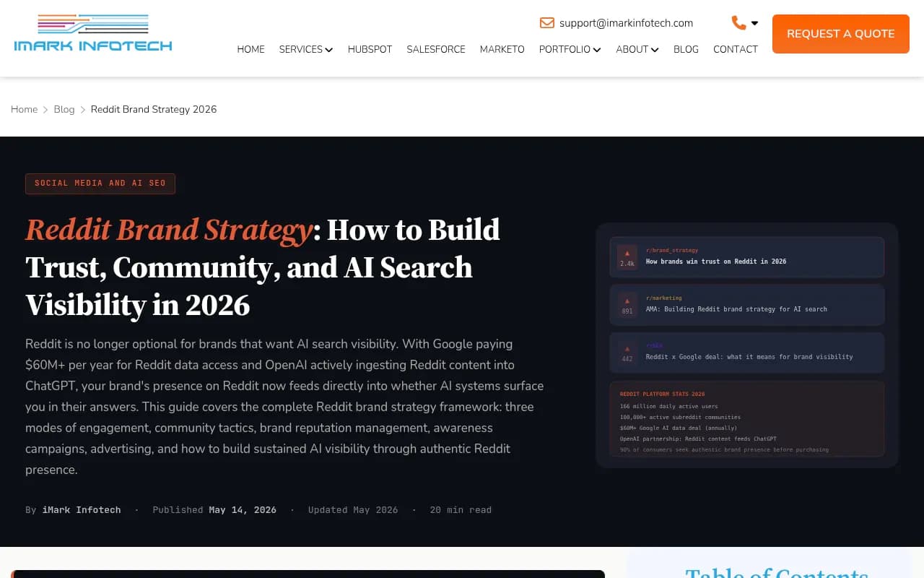924x578 pixels.
Task: Click the r/brand_strategy subreddit label
Action: click(x=672, y=250)
